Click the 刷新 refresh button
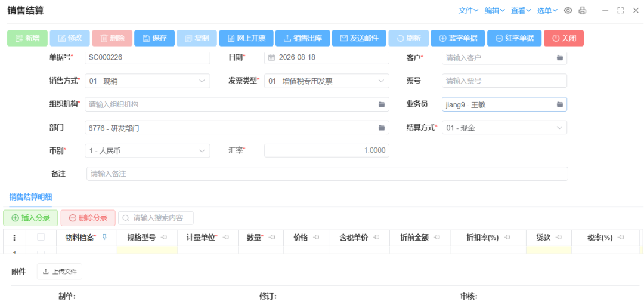This screenshot has width=644, height=302. [x=408, y=38]
